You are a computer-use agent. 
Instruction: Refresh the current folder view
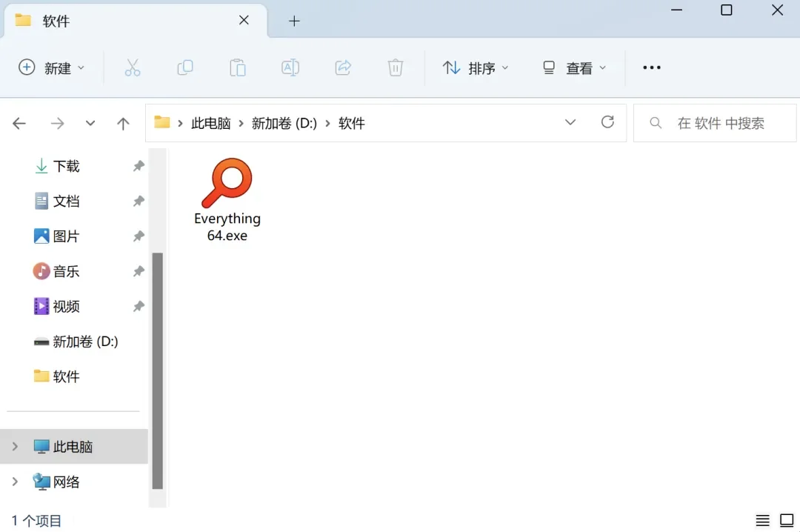[x=607, y=122]
